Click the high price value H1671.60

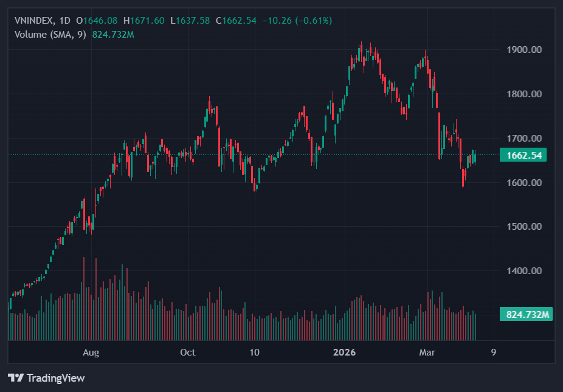click(143, 21)
